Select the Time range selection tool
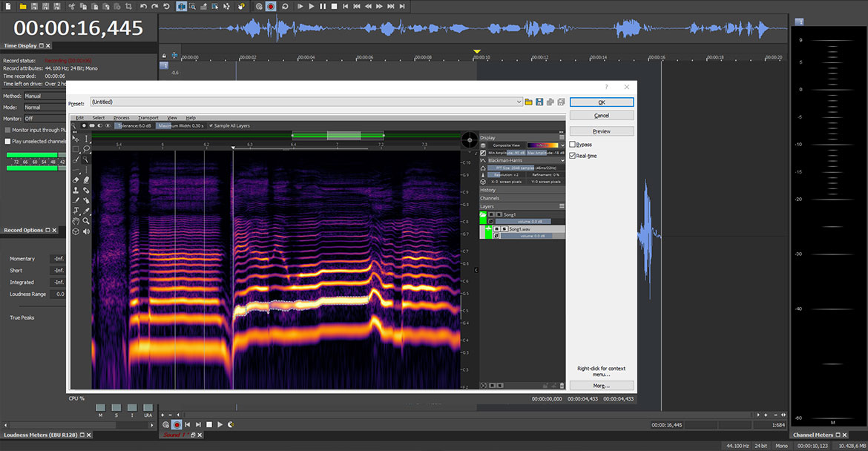 (86, 139)
